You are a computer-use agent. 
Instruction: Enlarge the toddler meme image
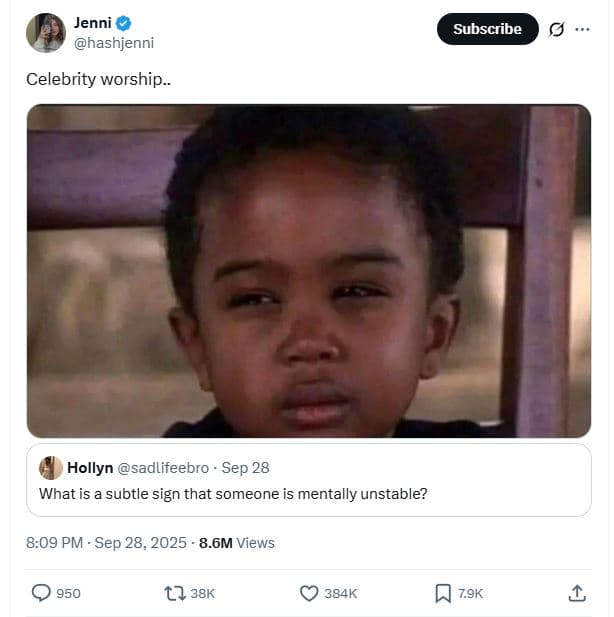click(x=308, y=271)
